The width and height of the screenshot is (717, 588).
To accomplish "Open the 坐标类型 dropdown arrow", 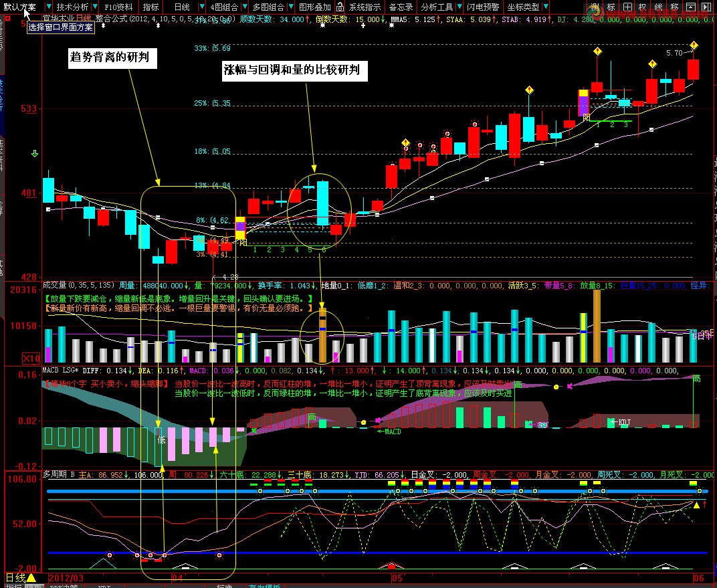I will [546, 7].
